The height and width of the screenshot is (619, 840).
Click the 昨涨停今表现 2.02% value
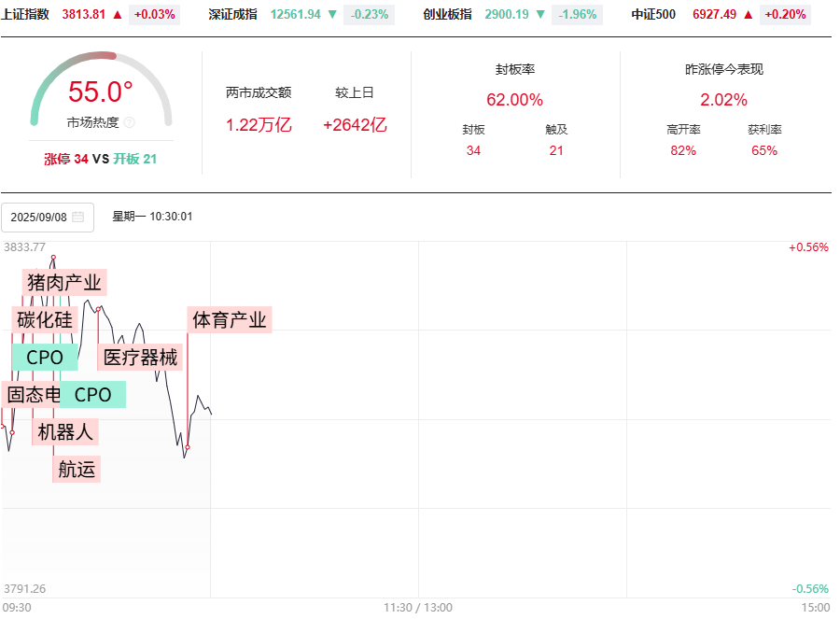tap(723, 100)
